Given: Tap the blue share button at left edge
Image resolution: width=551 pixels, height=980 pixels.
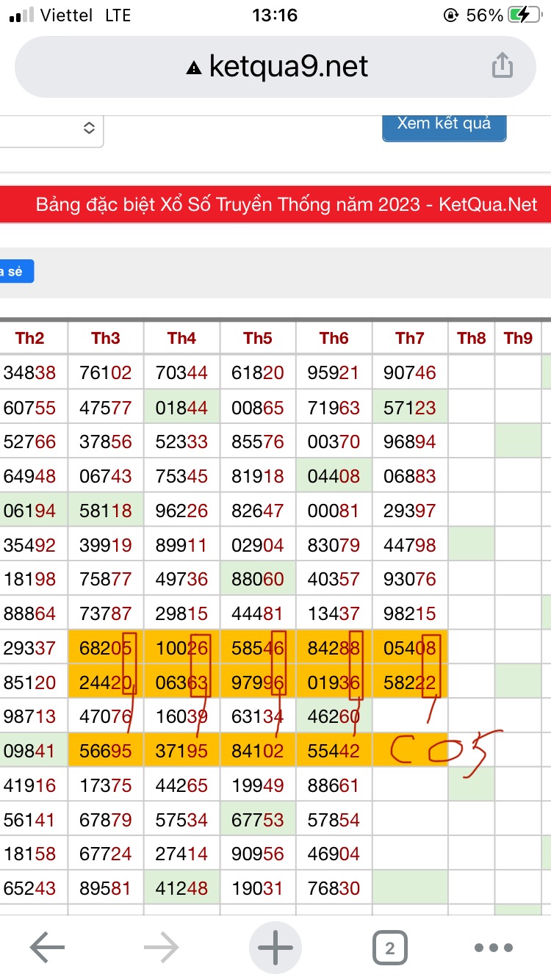Looking at the screenshot, I should (16, 271).
